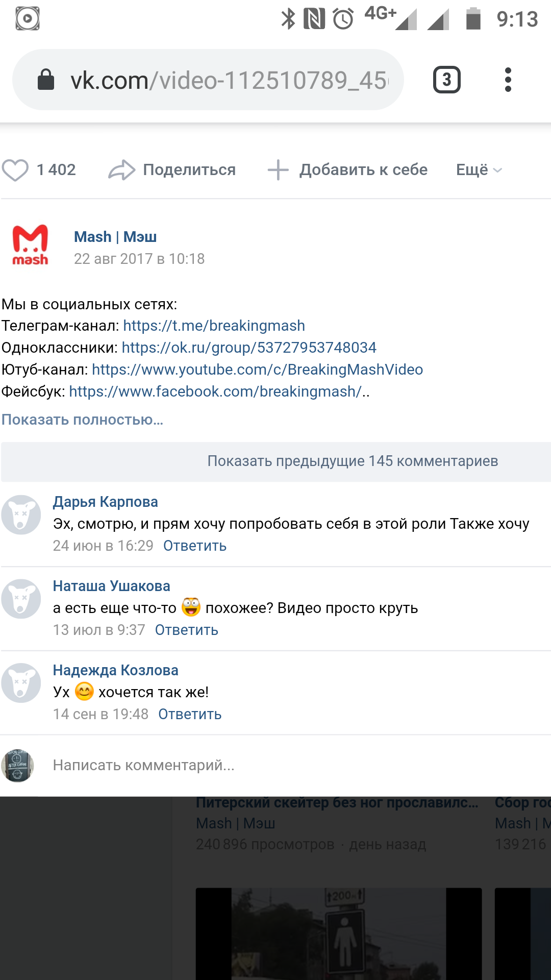The height and width of the screenshot is (980, 551).
Task: Like the video with heart icon
Action: tap(15, 170)
